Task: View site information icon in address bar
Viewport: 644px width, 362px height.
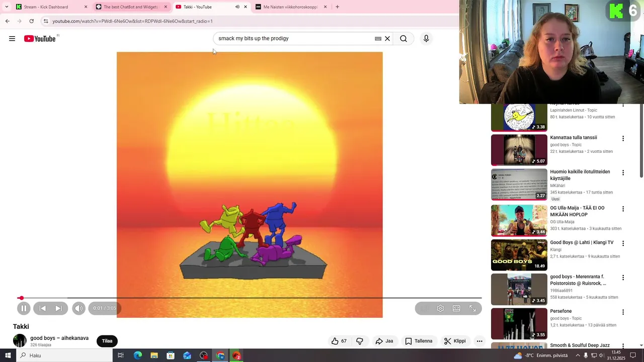Action: point(46,21)
